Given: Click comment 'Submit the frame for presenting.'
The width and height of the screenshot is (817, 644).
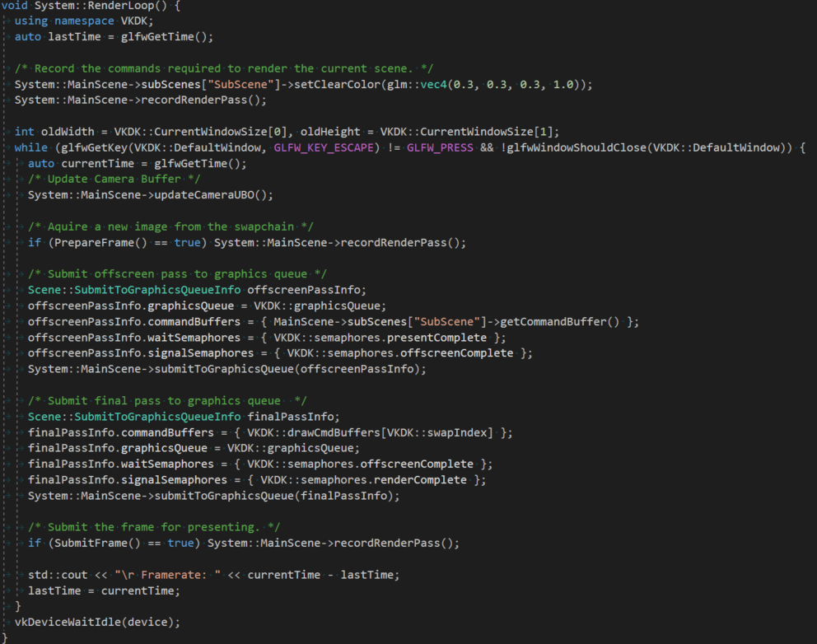Looking at the screenshot, I should point(154,527).
